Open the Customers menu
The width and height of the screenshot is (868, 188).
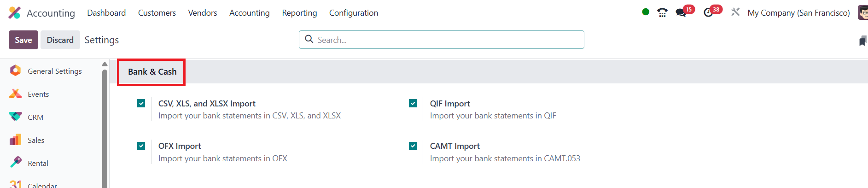(157, 13)
